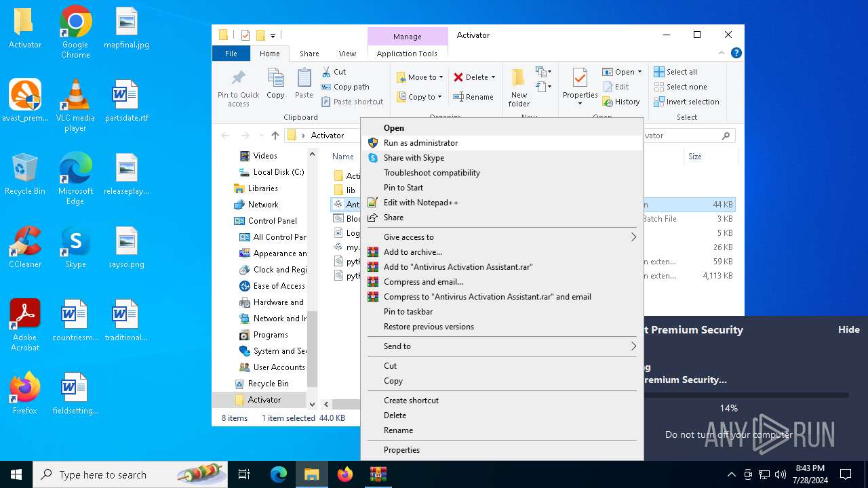Open CCleaner desktop shortcut
Screen dimensions: 868x488
[25, 247]
